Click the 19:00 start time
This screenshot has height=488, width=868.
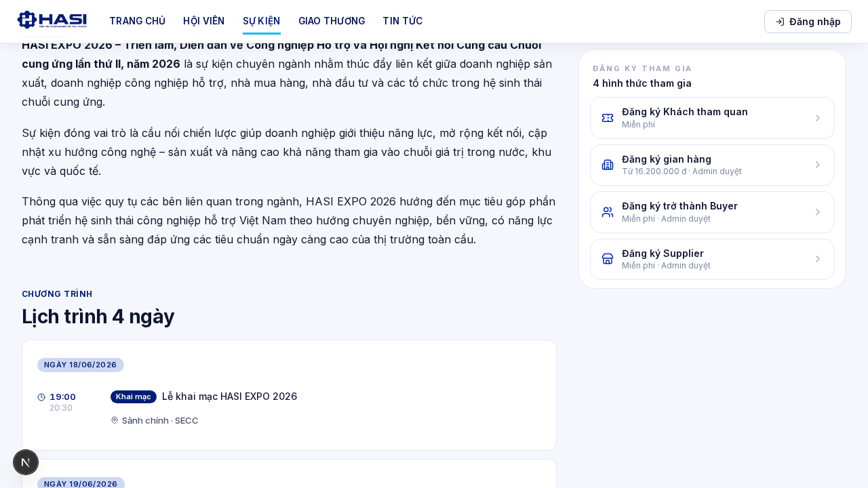click(x=63, y=396)
